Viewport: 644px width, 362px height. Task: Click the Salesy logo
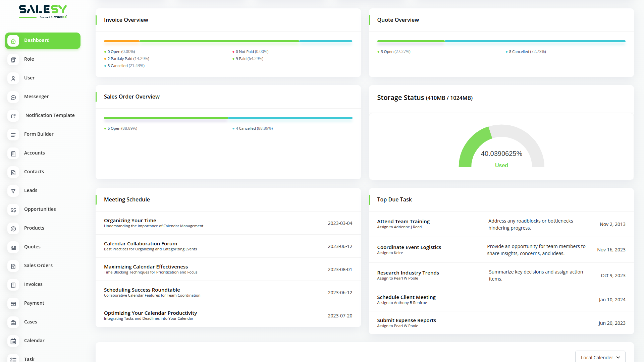click(x=43, y=11)
